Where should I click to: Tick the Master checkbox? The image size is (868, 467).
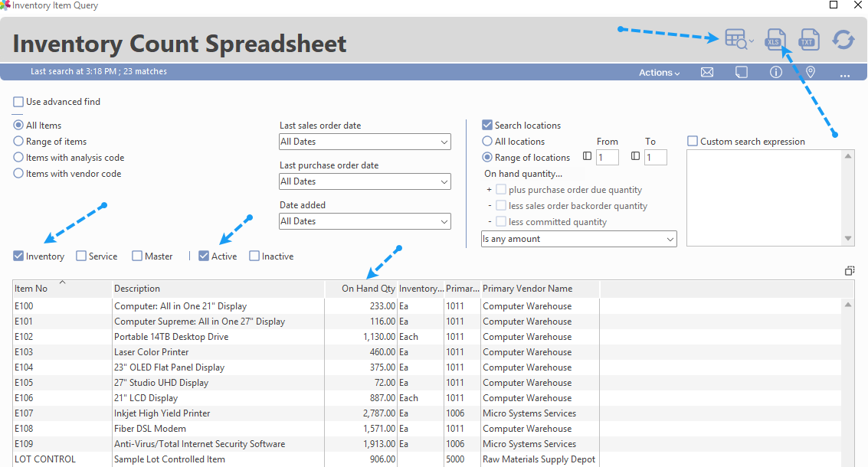point(137,256)
